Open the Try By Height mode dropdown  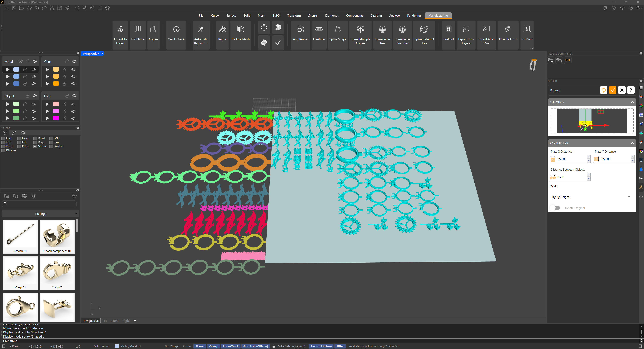[591, 197]
